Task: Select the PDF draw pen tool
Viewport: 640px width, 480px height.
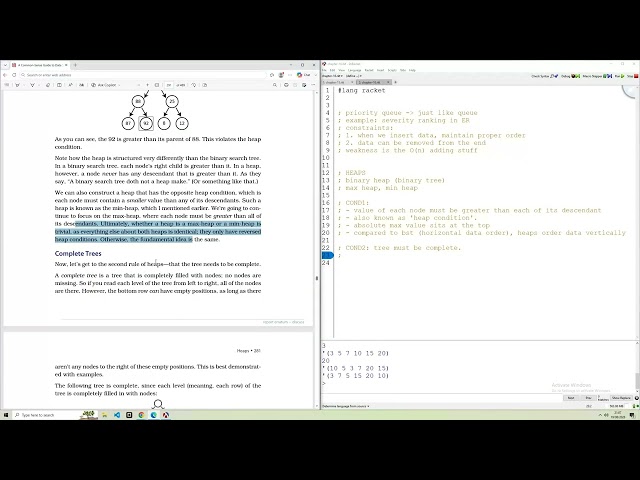Action: pos(32,85)
